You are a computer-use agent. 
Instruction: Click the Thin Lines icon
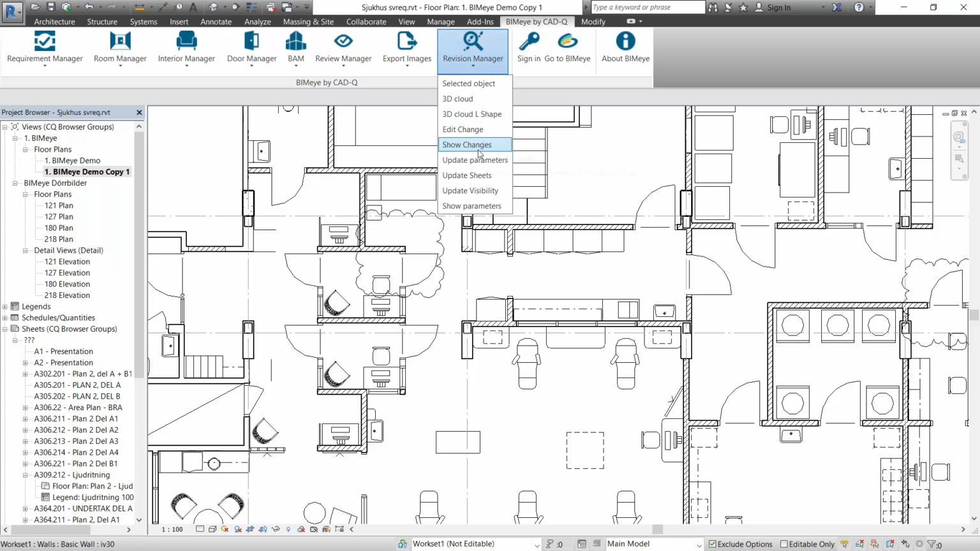[x=252, y=7]
